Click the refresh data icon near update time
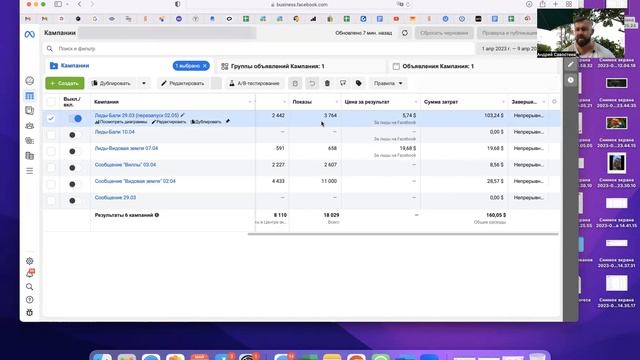This screenshot has width=640, height=360. coord(404,33)
